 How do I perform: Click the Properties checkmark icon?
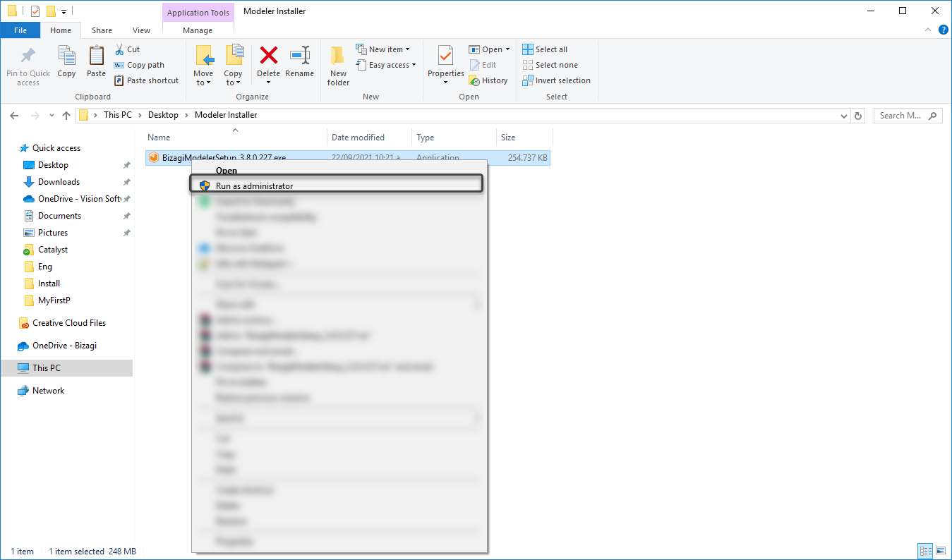[445, 55]
